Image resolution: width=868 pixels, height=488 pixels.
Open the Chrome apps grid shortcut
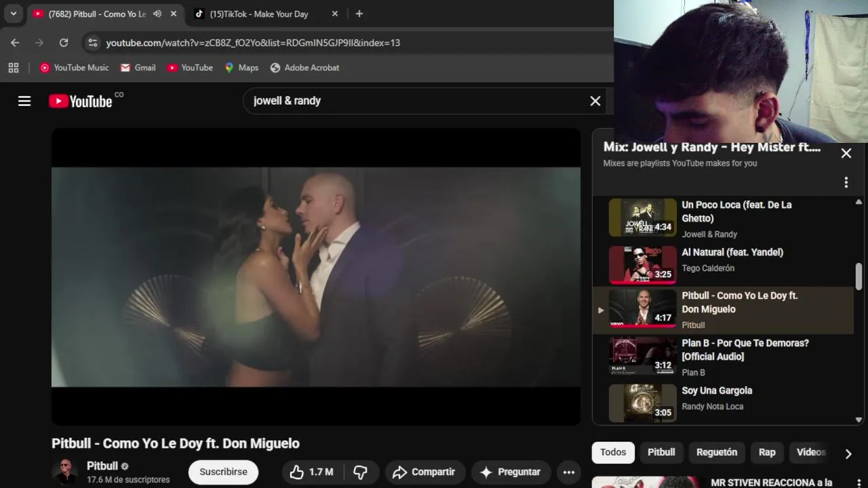point(14,68)
